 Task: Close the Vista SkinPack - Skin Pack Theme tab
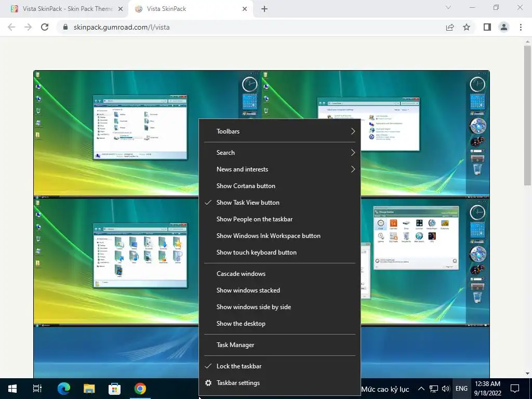click(121, 9)
